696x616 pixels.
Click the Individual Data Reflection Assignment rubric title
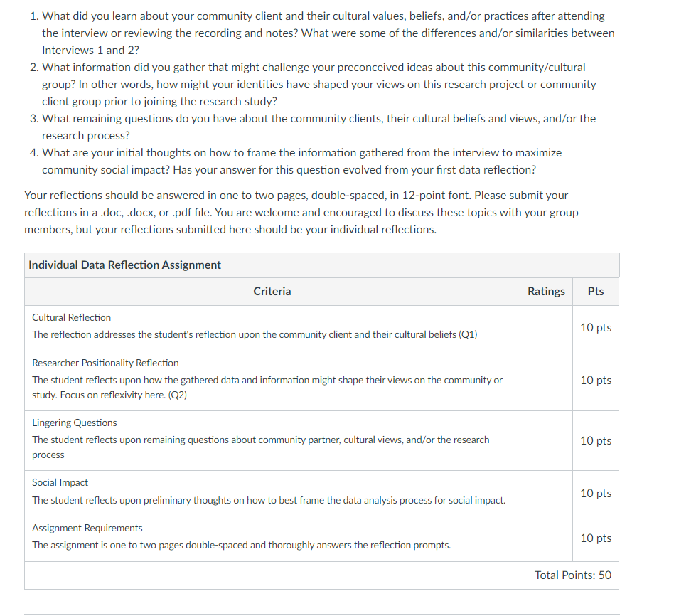click(124, 265)
